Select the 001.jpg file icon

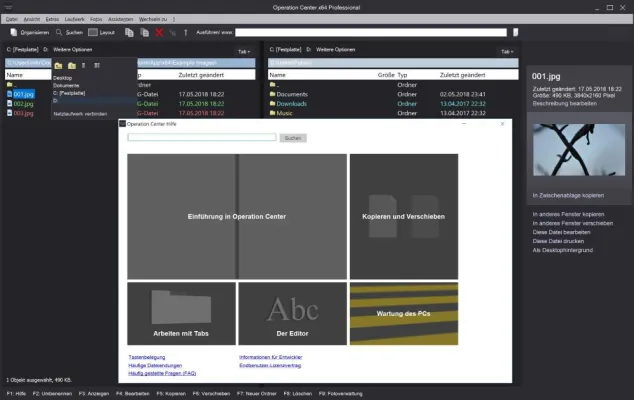pyautogui.click(x=9, y=94)
